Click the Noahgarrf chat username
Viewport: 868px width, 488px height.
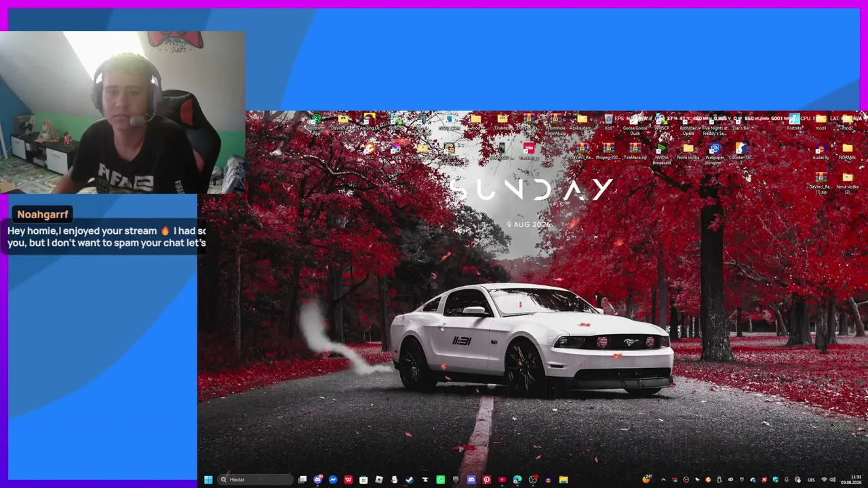coord(43,214)
